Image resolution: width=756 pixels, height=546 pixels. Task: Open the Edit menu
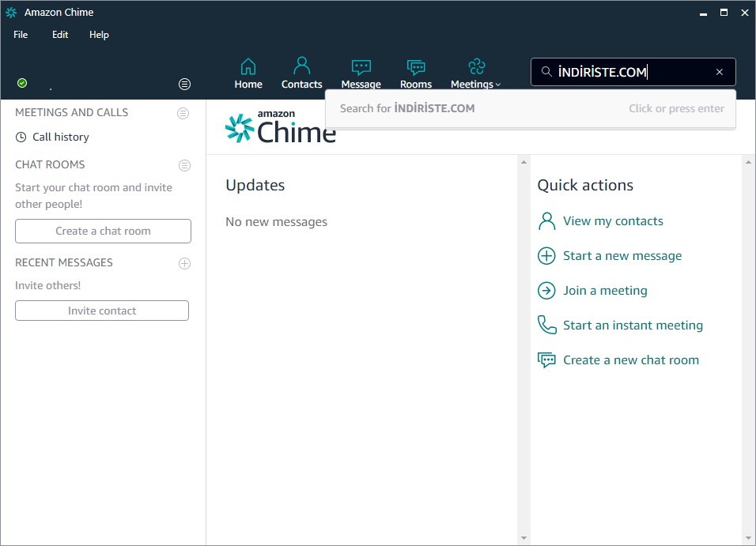pos(60,35)
